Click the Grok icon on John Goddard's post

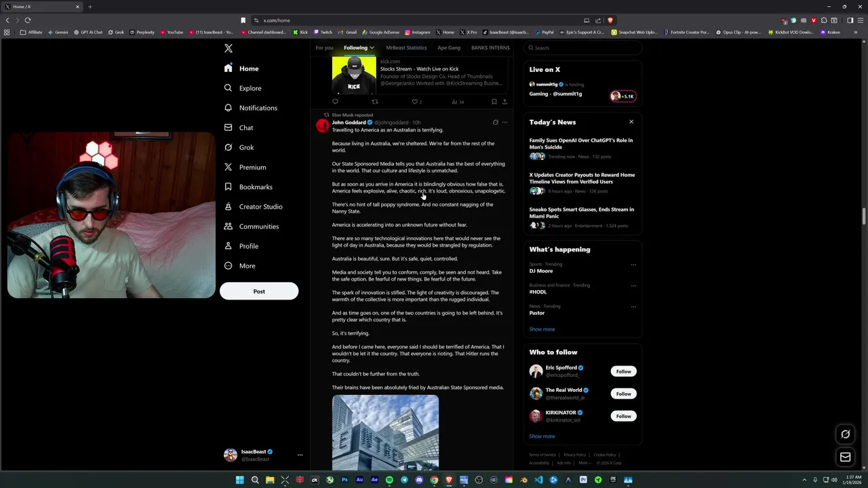[x=495, y=123]
